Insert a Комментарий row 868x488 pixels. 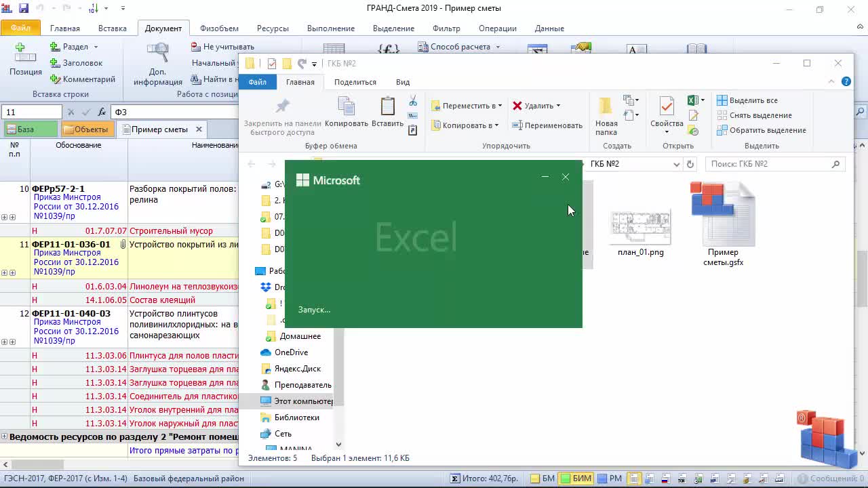coord(81,79)
